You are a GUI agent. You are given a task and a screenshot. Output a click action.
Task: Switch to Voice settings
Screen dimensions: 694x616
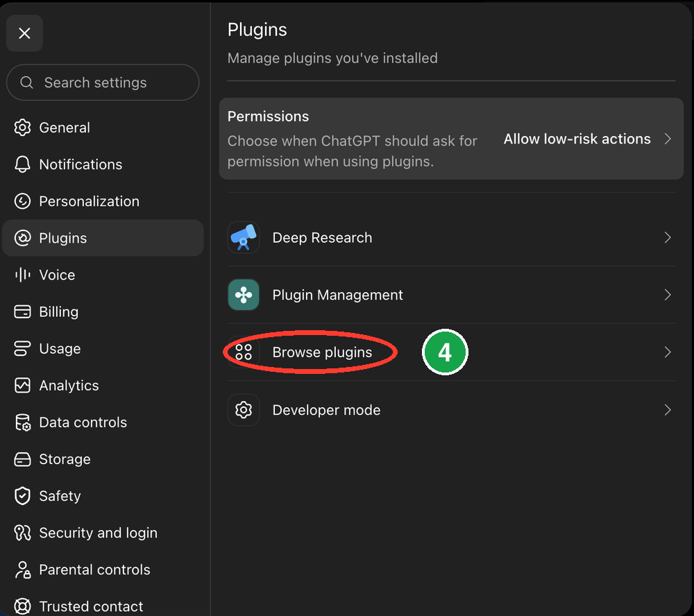pos(57,275)
